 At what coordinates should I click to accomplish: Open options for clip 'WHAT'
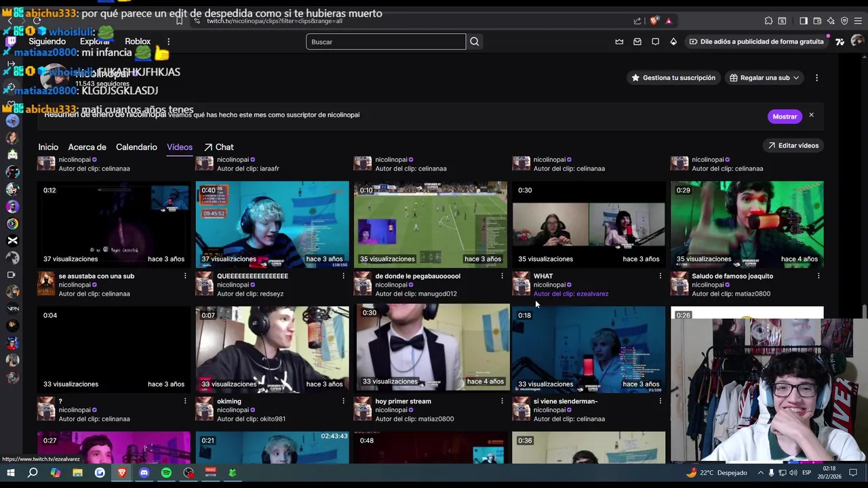660,276
